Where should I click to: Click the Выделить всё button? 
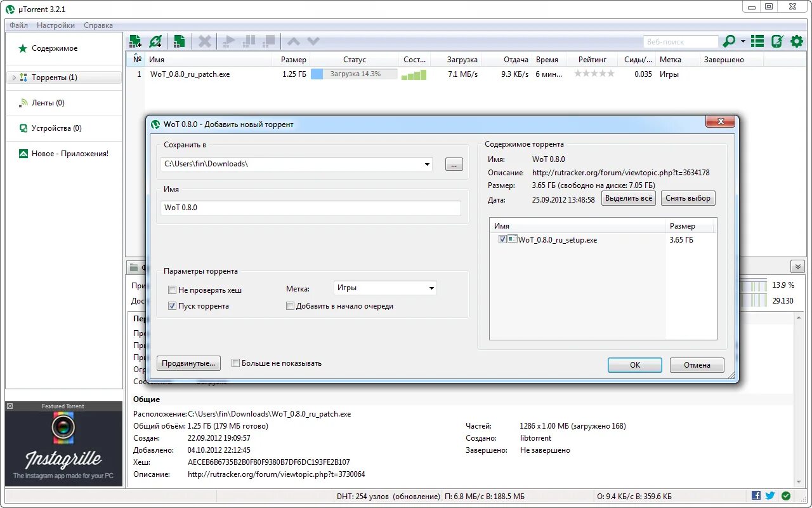pos(629,198)
